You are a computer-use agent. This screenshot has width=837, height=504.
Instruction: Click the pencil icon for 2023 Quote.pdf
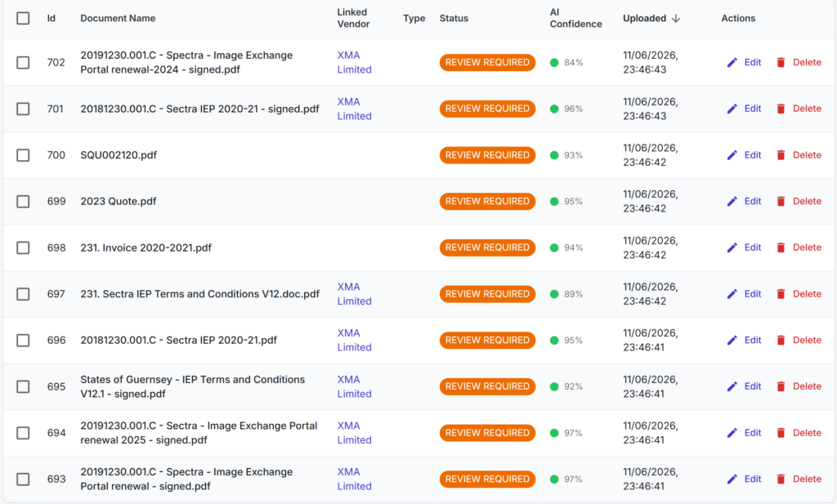[x=732, y=201]
